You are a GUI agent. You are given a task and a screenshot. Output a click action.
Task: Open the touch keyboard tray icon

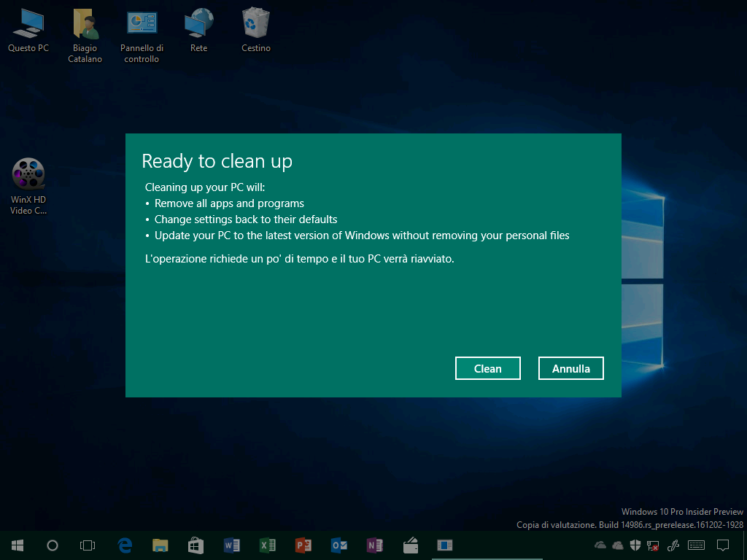(697, 545)
